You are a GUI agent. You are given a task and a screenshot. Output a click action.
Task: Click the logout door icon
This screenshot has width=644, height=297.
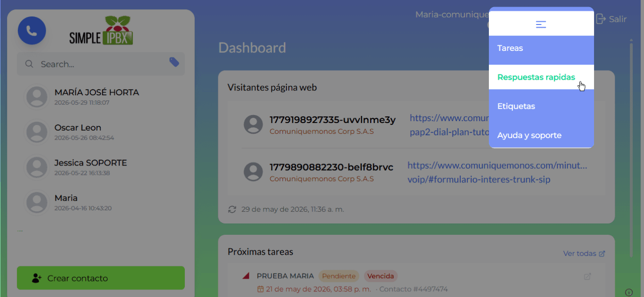tap(601, 19)
